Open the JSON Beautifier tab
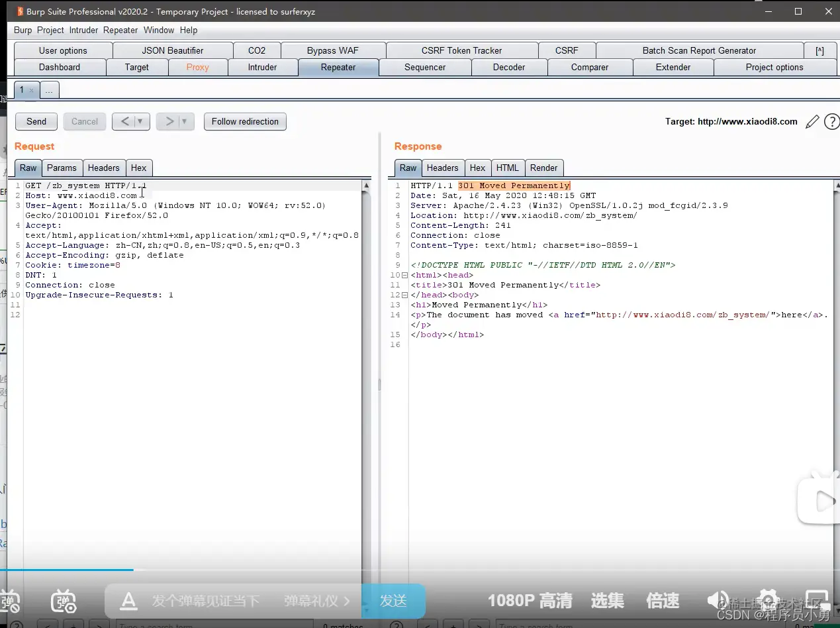Viewport: 840px width, 628px height. coord(173,50)
